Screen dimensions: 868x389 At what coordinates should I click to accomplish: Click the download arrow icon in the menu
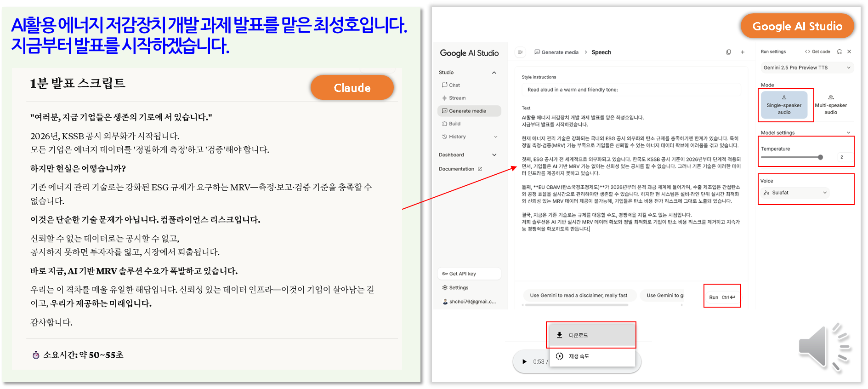coord(559,335)
